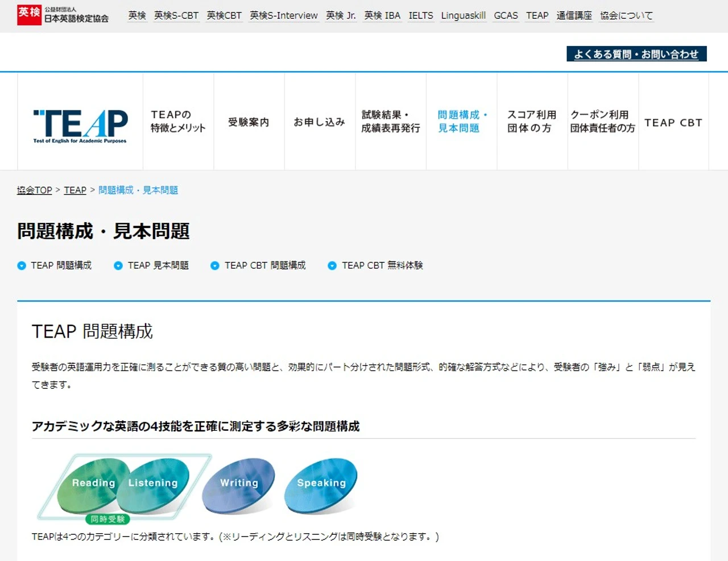
Task: Switch to the TEAP CBT navigation tab
Action: [673, 122]
